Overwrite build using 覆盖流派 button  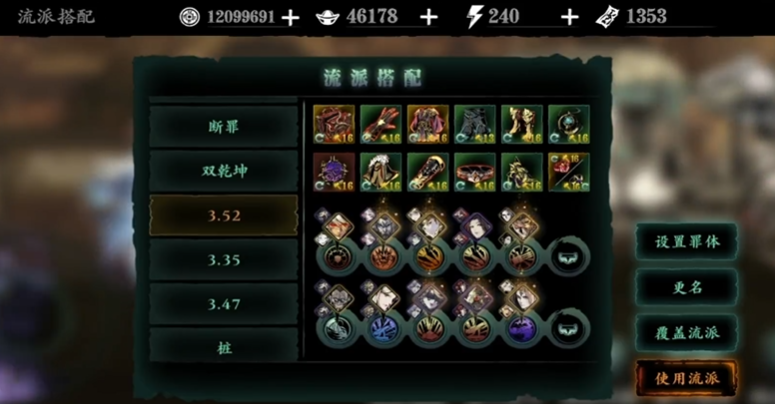[687, 332]
